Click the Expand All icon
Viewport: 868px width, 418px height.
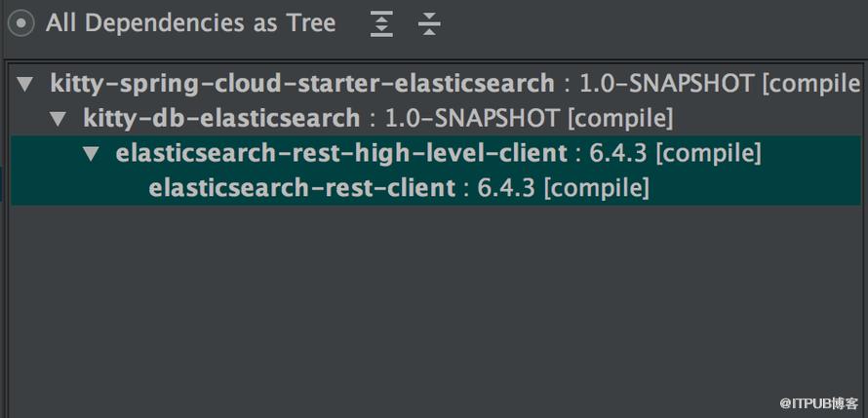[381, 23]
